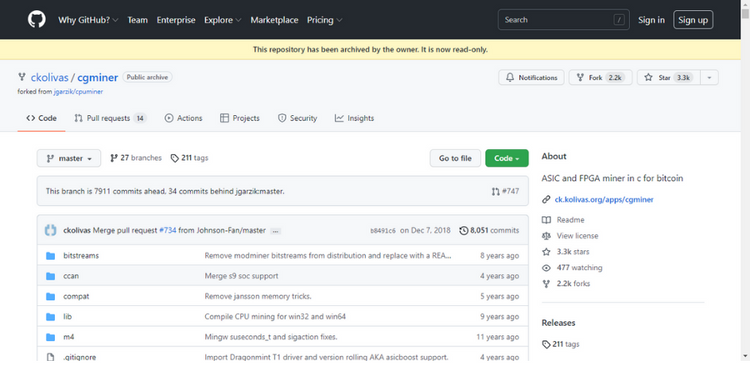Open Marketplace link
750x375 pixels.
(274, 20)
